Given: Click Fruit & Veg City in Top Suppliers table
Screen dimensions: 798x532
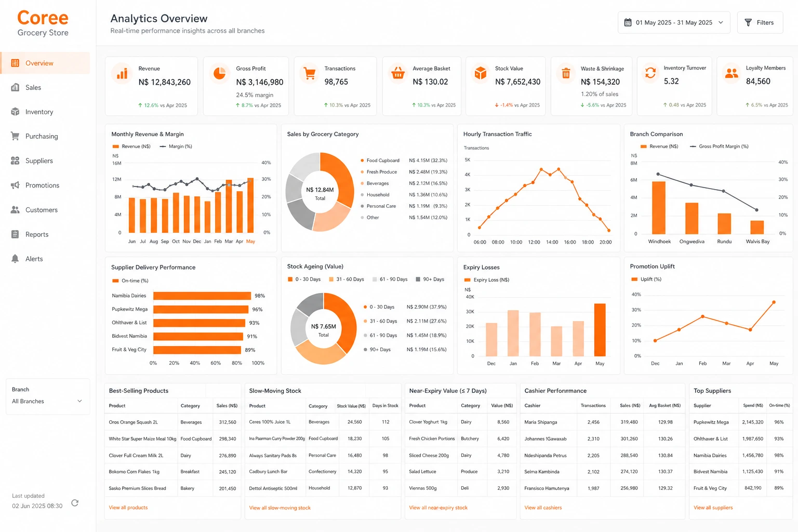Looking at the screenshot, I should coord(710,488).
